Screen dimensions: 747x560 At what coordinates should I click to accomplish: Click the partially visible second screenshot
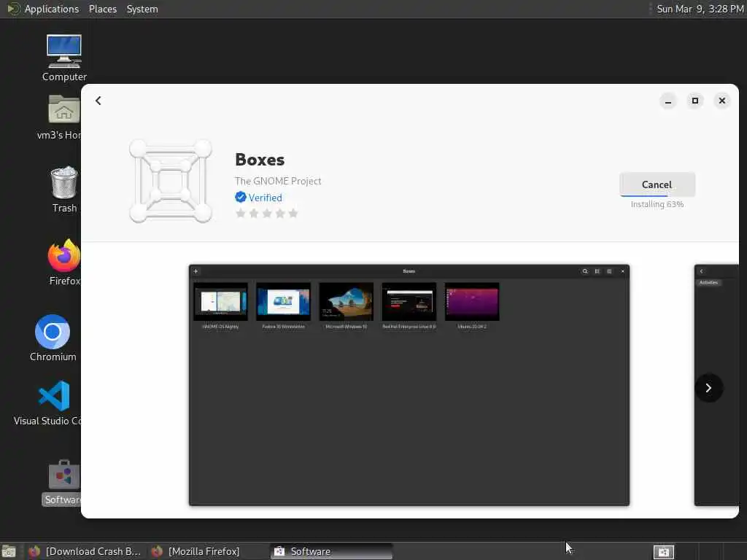click(716, 385)
